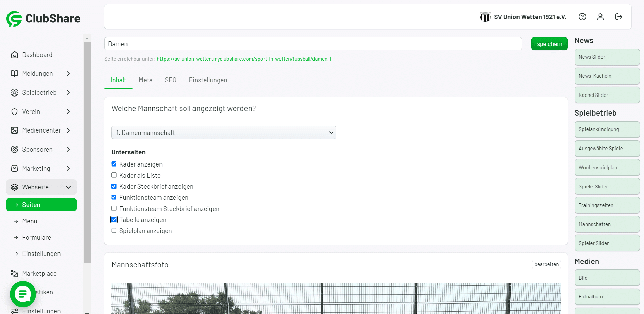Switch to the Inhalt tab

point(118,80)
